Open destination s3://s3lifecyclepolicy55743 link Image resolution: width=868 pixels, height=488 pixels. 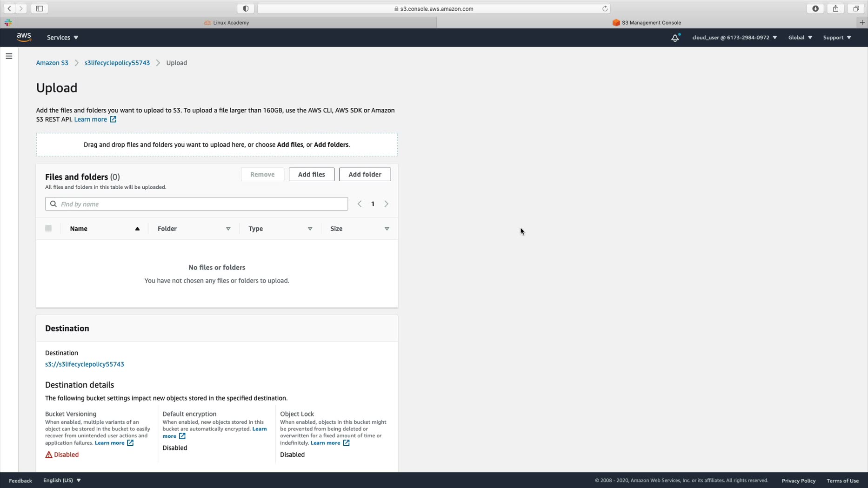coord(85,364)
